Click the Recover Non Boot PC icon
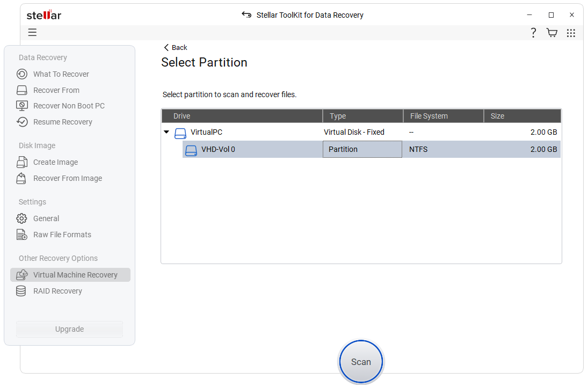The image size is (588, 387). click(22, 106)
